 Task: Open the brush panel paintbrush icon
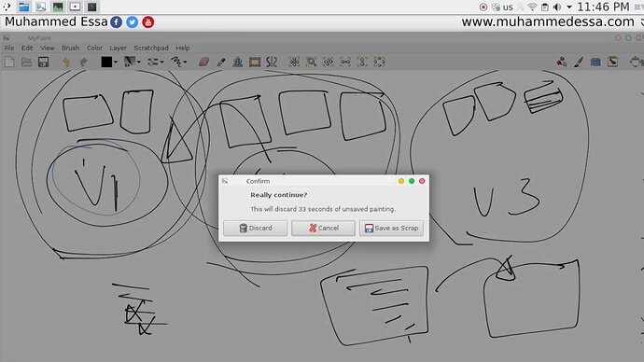579,62
